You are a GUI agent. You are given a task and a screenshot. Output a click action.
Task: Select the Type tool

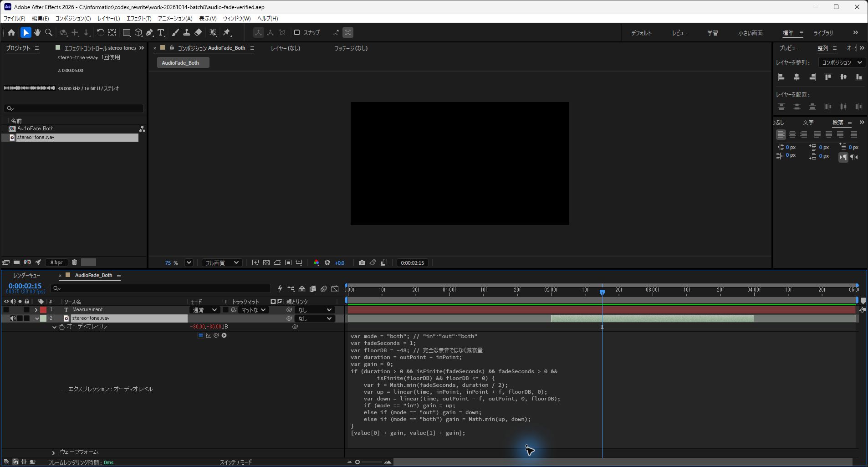click(161, 32)
